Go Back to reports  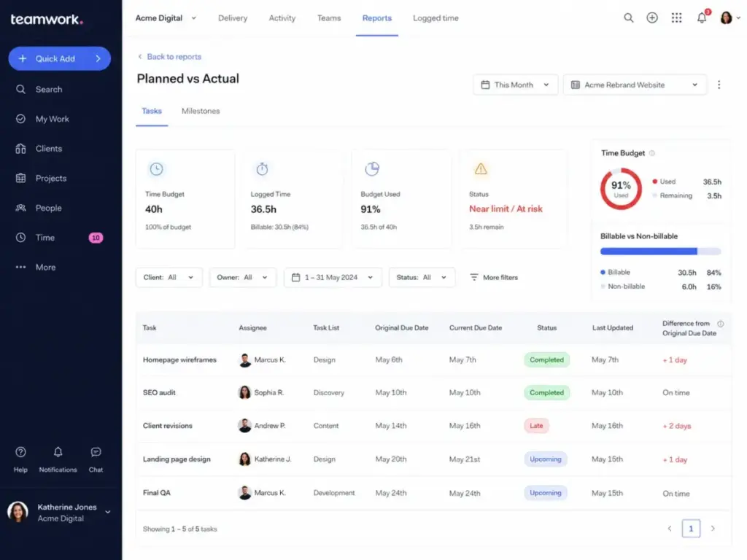(169, 57)
